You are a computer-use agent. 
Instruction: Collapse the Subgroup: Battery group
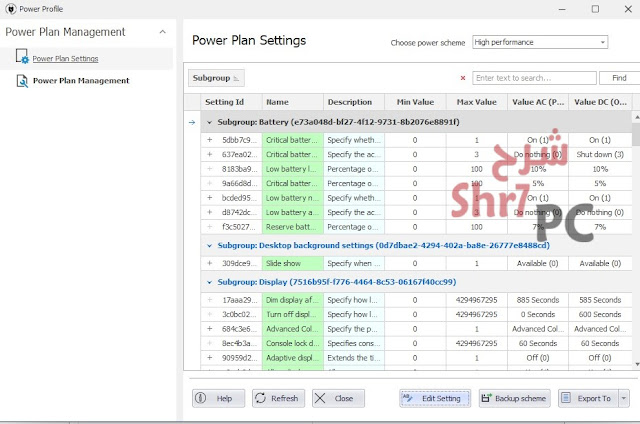coord(209,122)
